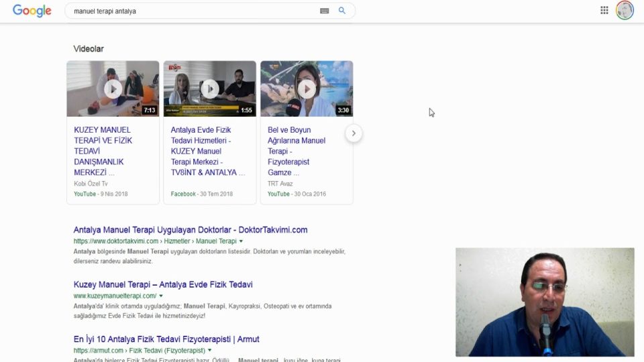Click the Kobi Özel Tv channel name
This screenshot has height=362, width=644.
pos(91,184)
